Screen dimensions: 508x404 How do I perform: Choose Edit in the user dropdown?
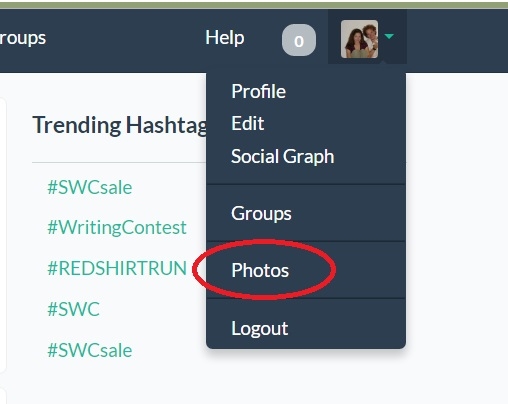[248, 123]
